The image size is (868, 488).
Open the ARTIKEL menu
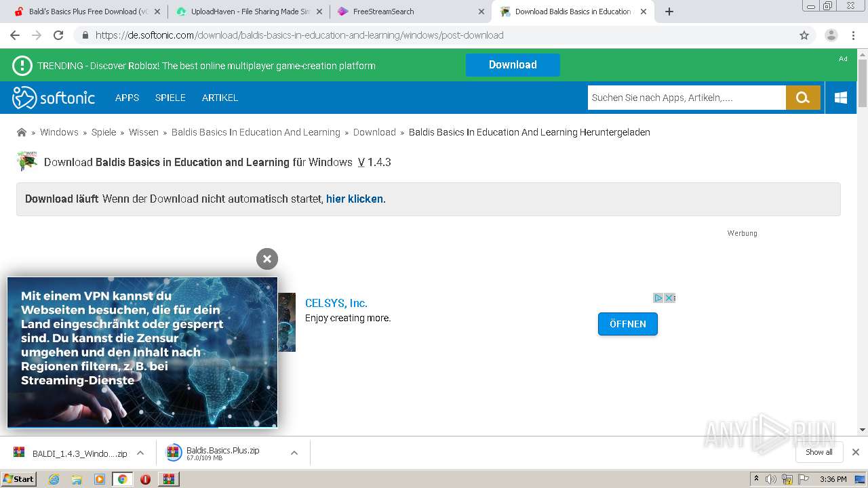(x=220, y=98)
